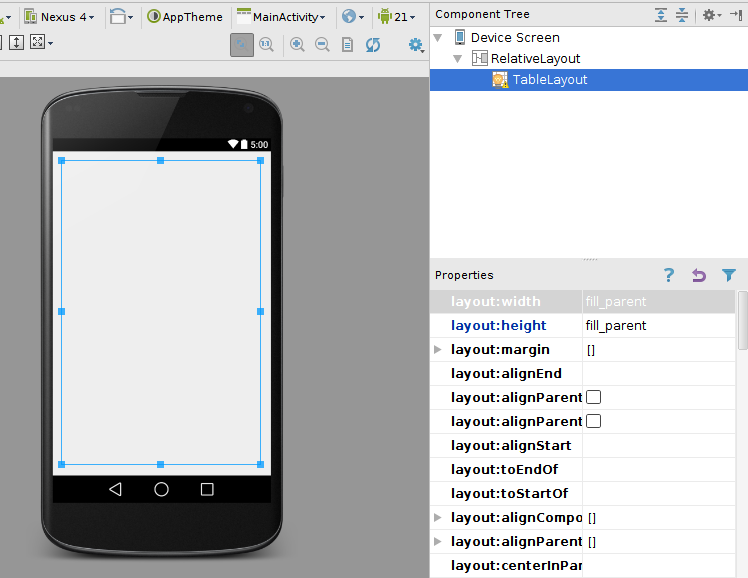This screenshot has height=578, width=748.
Task: Open Component Tree gear settings
Action: (x=711, y=15)
